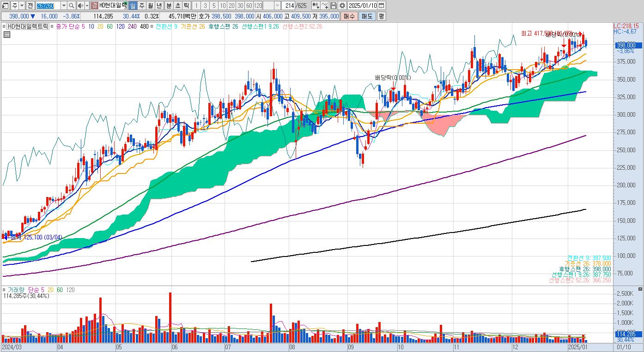The width and height of the screenshot is (644, 352).
Task: Open the dropdown next to 주 selector
Action: (x=22, y=6)
